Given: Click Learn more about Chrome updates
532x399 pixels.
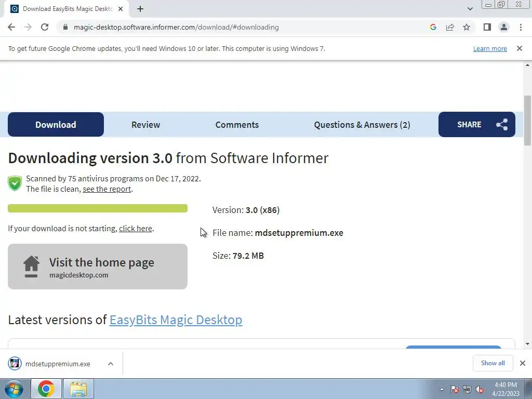Looking at the screenshot, I should pos(490,48).
